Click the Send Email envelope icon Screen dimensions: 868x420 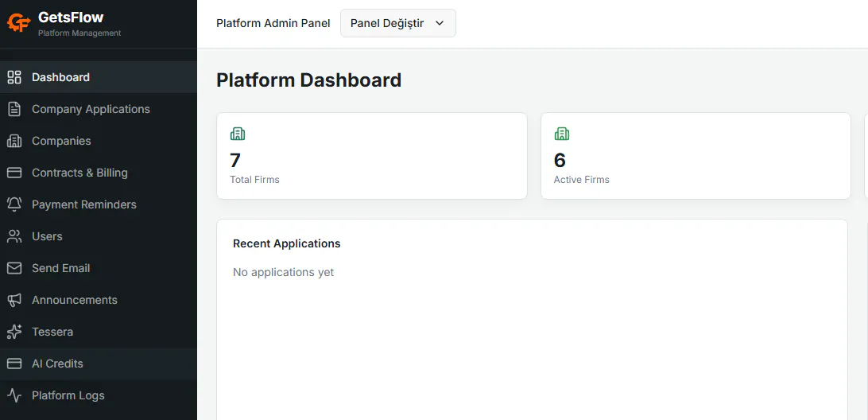(x=14, y=268)
